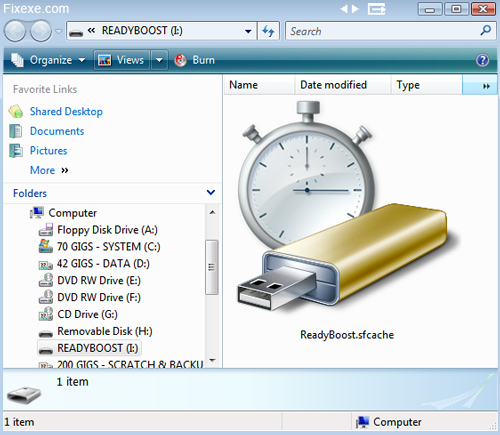Collapse the Folders pane
The width and height of the screenshot is (500, 435).
click(211, 192)
